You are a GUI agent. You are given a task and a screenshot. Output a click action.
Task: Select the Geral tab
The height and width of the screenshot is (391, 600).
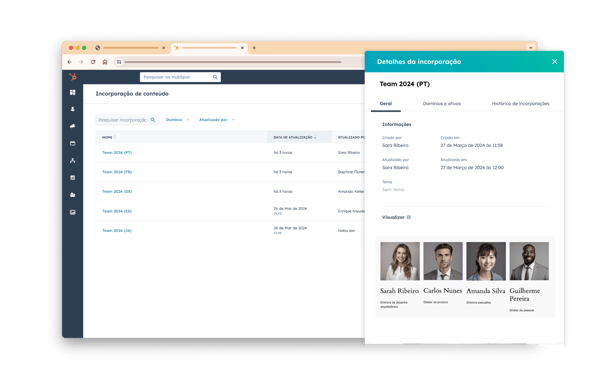pos(386,104)
